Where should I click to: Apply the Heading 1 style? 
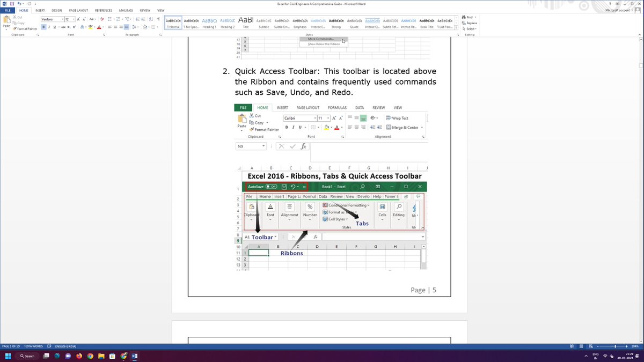click(x=209, y=24)
